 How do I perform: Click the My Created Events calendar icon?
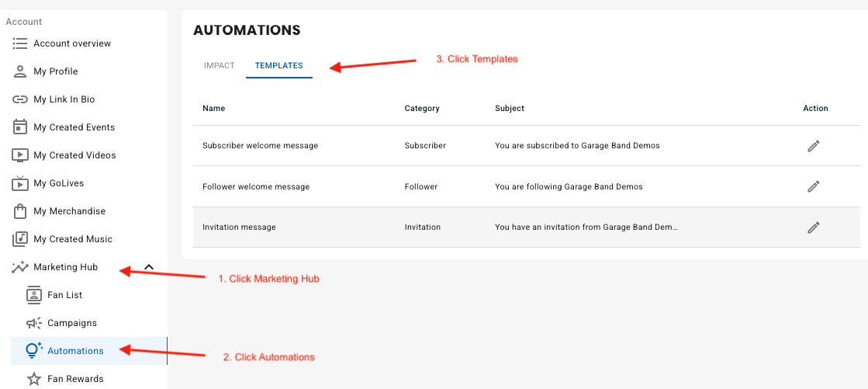pyautogui.click(x=20, y=127)
